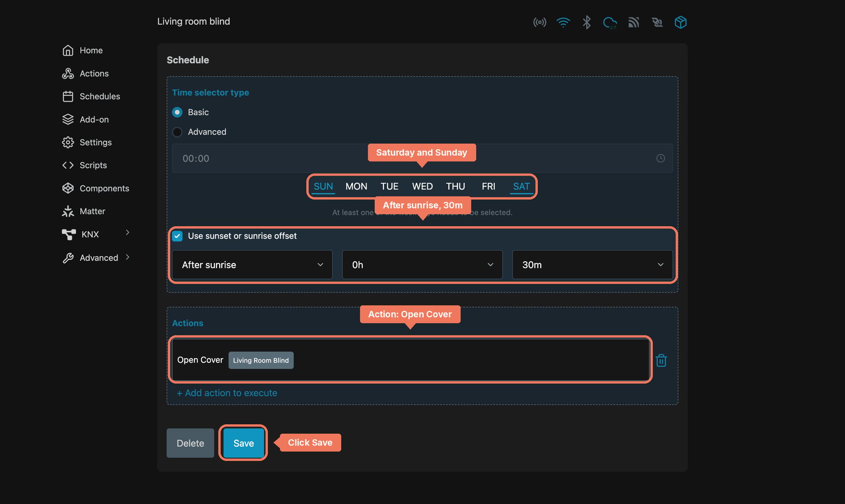Screen dimensions: 845x504
Task: Click the Delete button
Action: coord(190,443)
